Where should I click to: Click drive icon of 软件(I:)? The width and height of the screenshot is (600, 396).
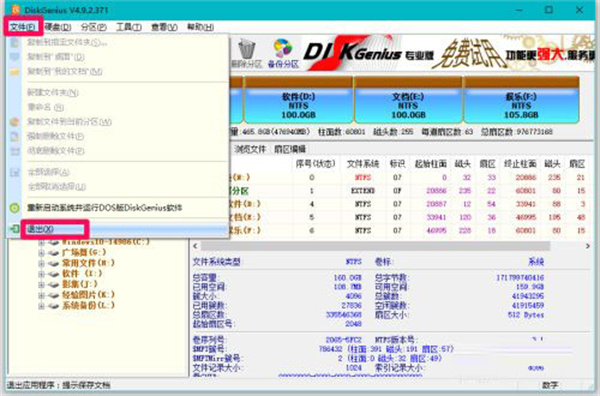point(54,274)
